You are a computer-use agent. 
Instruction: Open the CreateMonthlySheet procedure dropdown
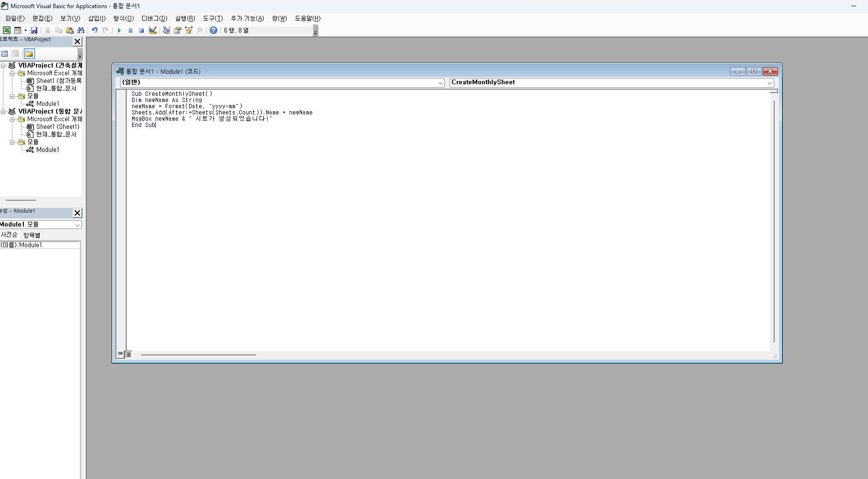point(769,82)
